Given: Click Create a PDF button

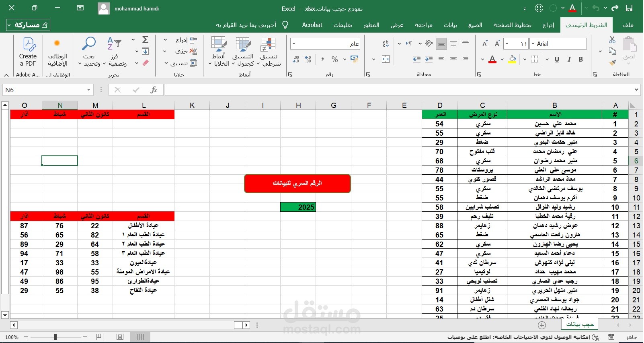Looking at the screenshot, I should (x=28, y=52).
